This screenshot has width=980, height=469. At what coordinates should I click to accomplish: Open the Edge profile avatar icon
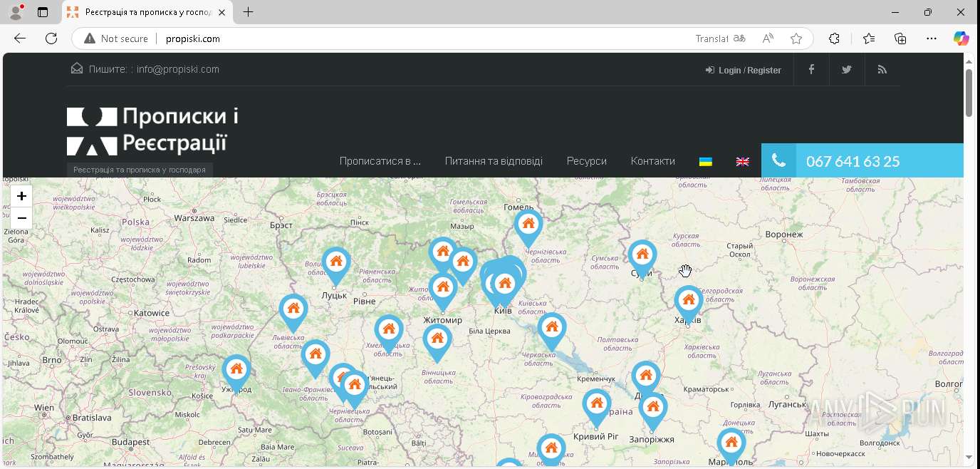[x=16, y=12]
